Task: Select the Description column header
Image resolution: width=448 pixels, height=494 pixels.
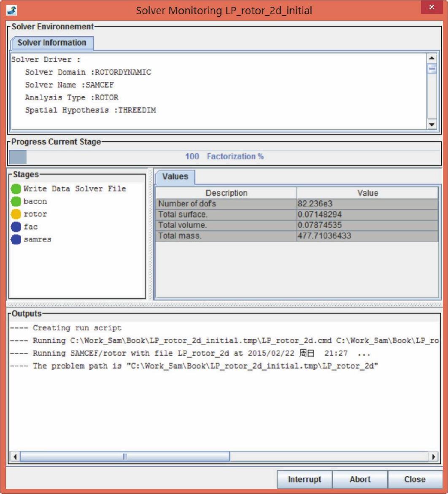Action: coord(226,193)
